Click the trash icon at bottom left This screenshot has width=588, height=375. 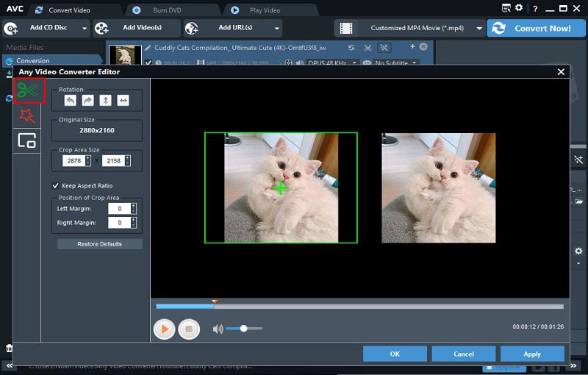[9, 348]
